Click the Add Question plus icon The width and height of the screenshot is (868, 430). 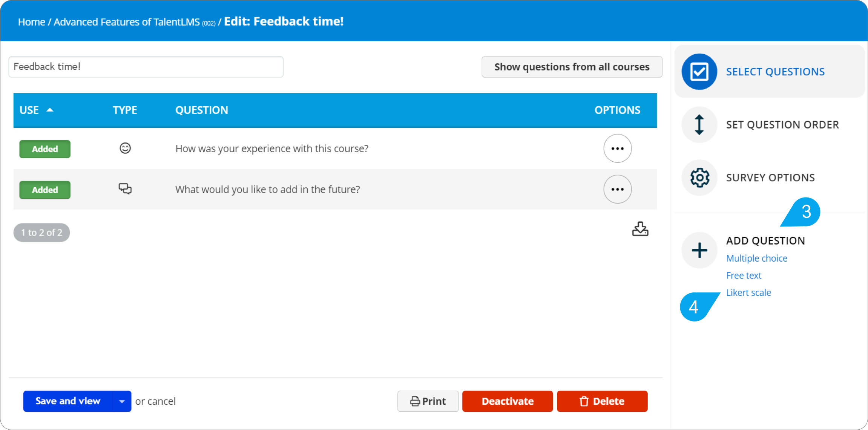tap(699, 250)
